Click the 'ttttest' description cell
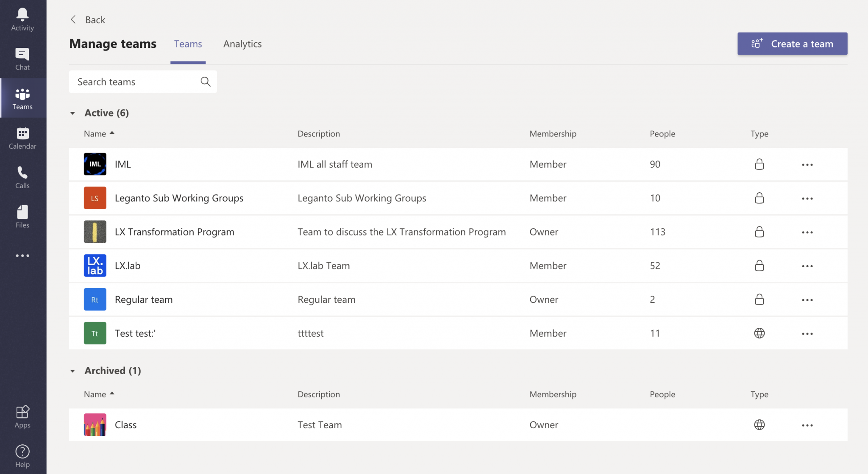868x474 pixels. point(310,333)
